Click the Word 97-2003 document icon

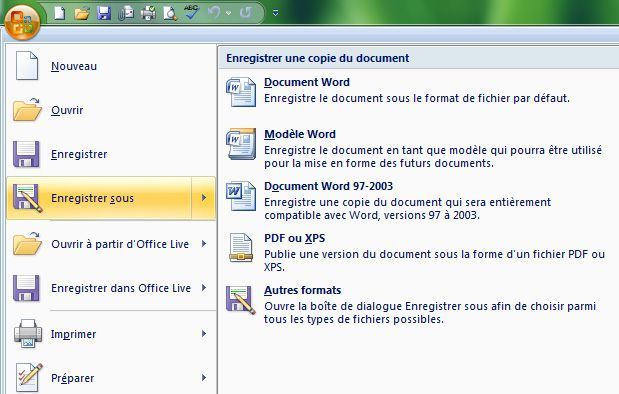[x=241, y=196]
